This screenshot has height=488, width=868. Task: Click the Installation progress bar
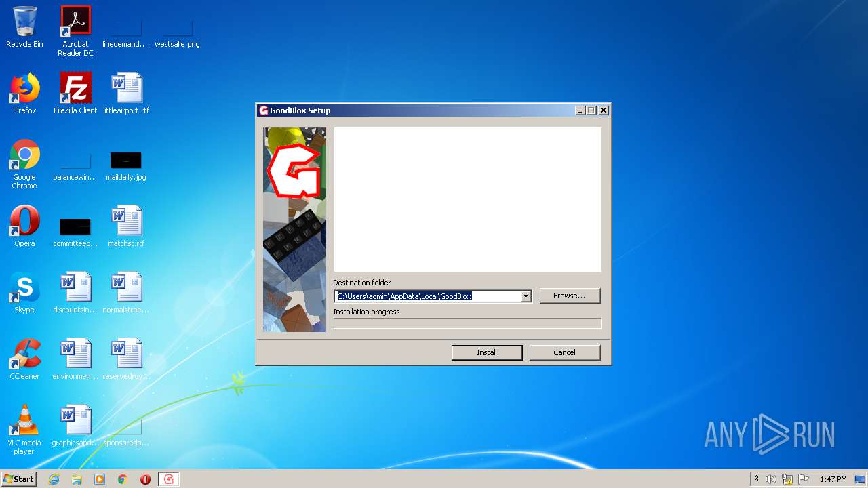tap(467, 323)
